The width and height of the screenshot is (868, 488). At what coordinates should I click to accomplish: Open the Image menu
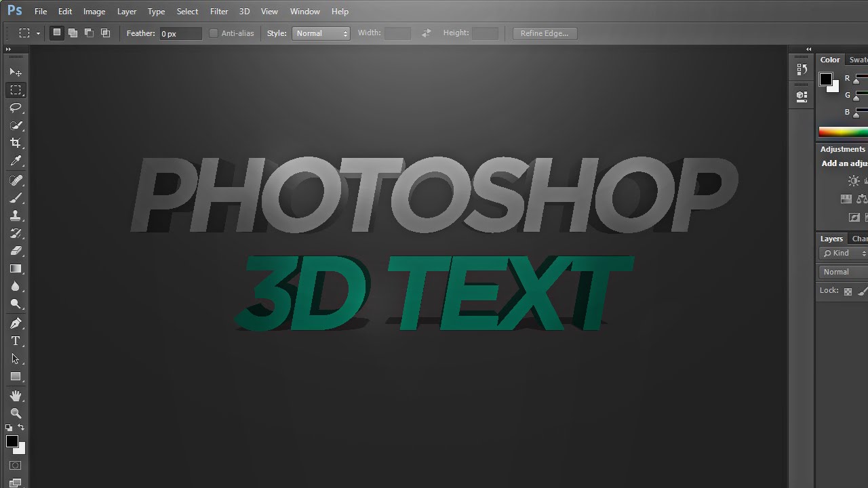[x=94, y=12]
